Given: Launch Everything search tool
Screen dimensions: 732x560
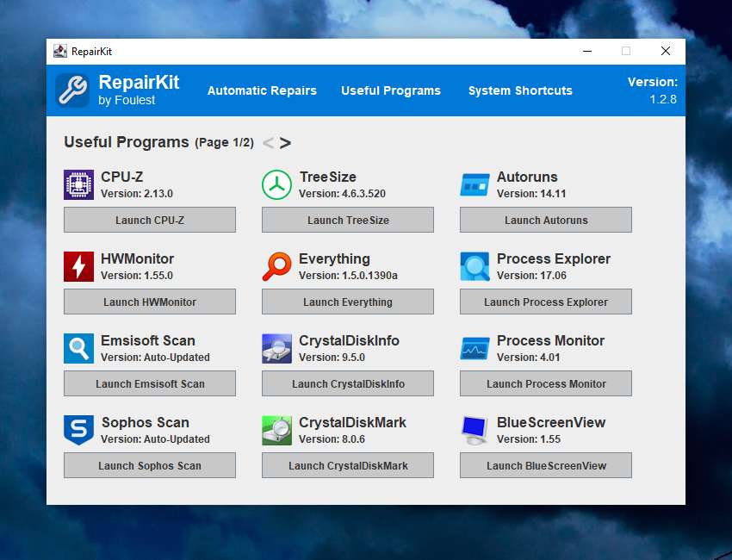Looking at the screenshot, I should [x=348, y=302].
